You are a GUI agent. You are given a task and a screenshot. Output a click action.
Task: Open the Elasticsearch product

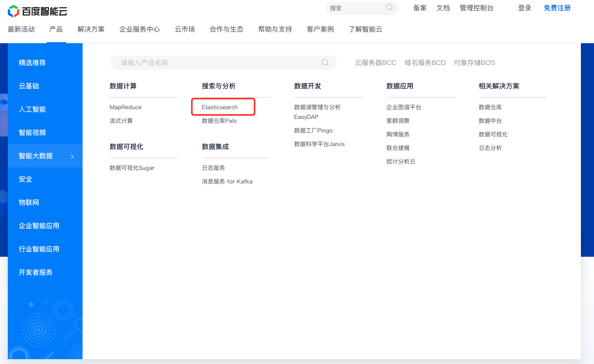coord(220,107)
